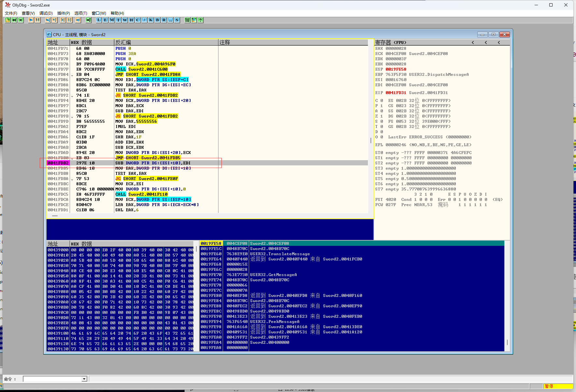This screenshot has height=392, width=576.
Task: Show the References window (R button)
Action: click(164, 20)
